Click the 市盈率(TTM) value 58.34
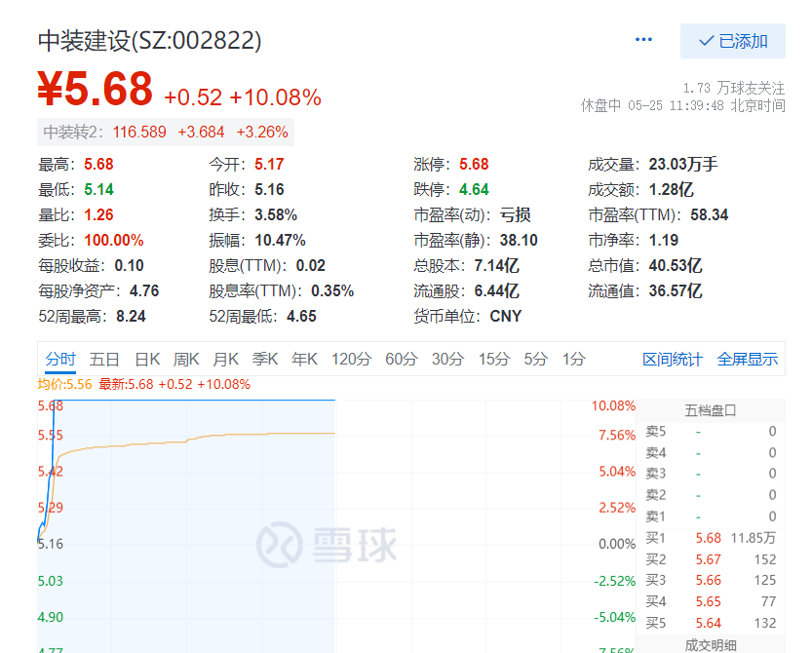812x653 pixels. coord(710,214)
